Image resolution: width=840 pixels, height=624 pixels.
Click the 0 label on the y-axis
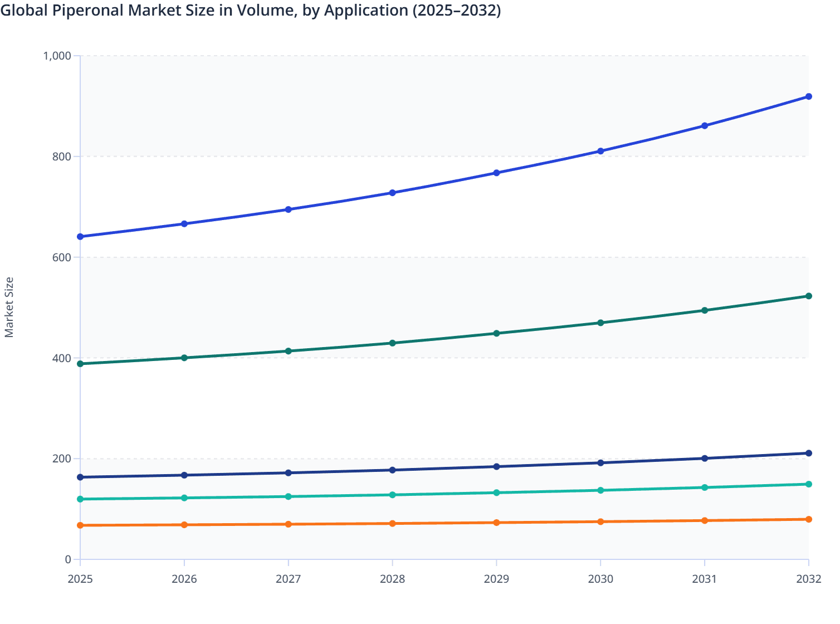click(x=69, y=558)
